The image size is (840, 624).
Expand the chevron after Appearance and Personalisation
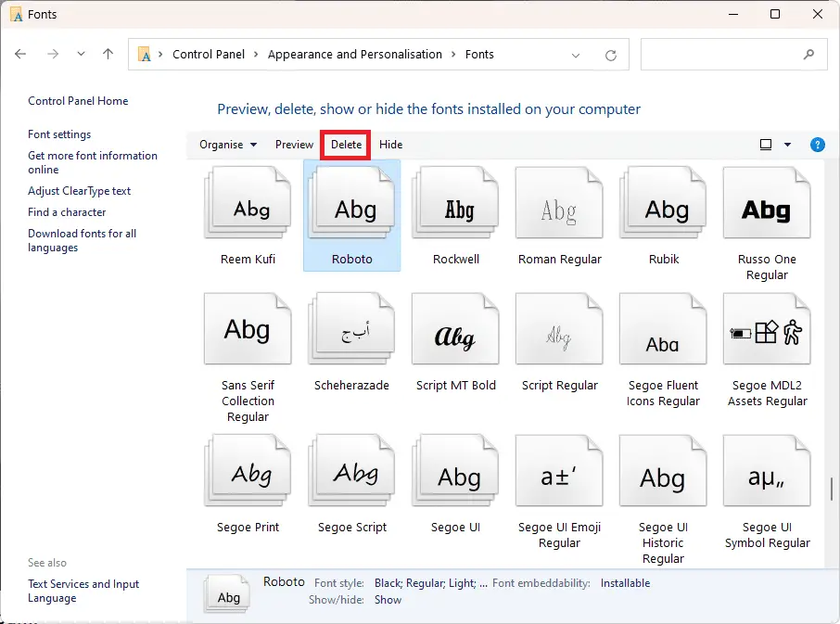tap(453, 54)
